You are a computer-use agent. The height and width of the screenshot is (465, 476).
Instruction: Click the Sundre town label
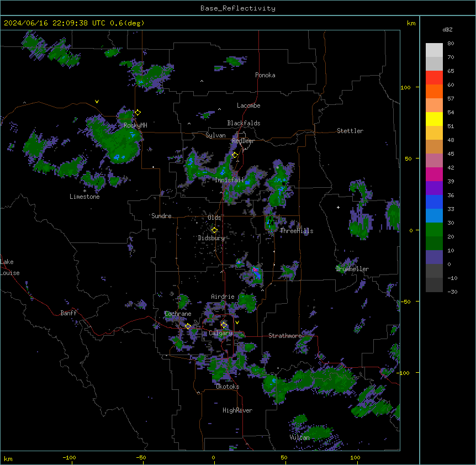(x=161, y=216)
